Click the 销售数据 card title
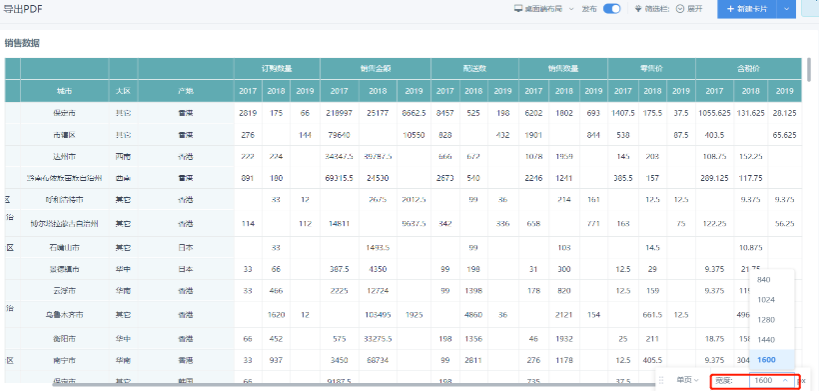The image size is (819, 391). 22,43
